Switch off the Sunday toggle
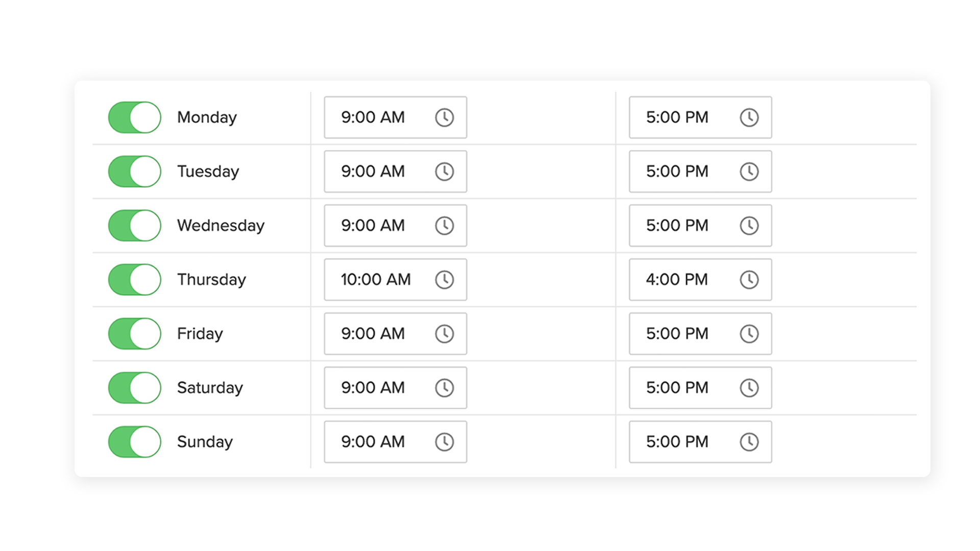This screenshot has height=551, width=980. (135, 442)
